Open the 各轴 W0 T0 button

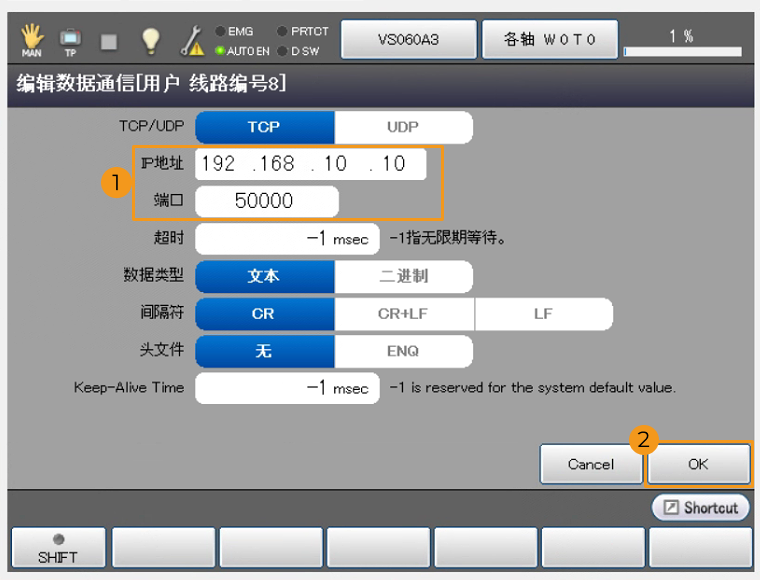coord(550,40)
